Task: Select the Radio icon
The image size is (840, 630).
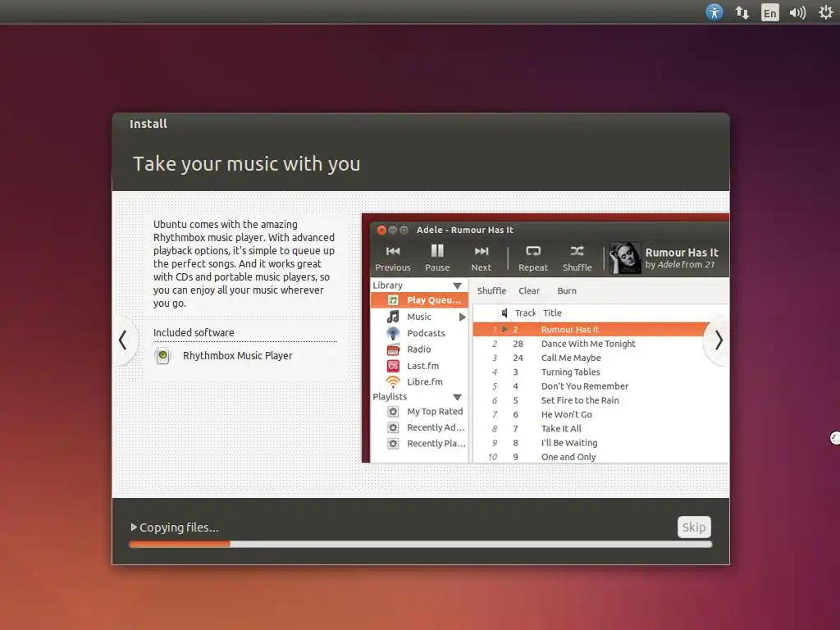Action: pos(393,349)
